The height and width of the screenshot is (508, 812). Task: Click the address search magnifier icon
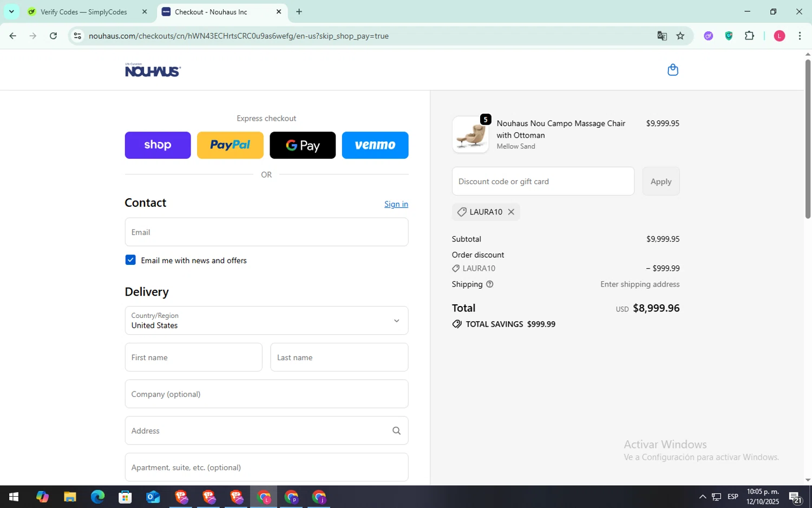tap(396, 431)
